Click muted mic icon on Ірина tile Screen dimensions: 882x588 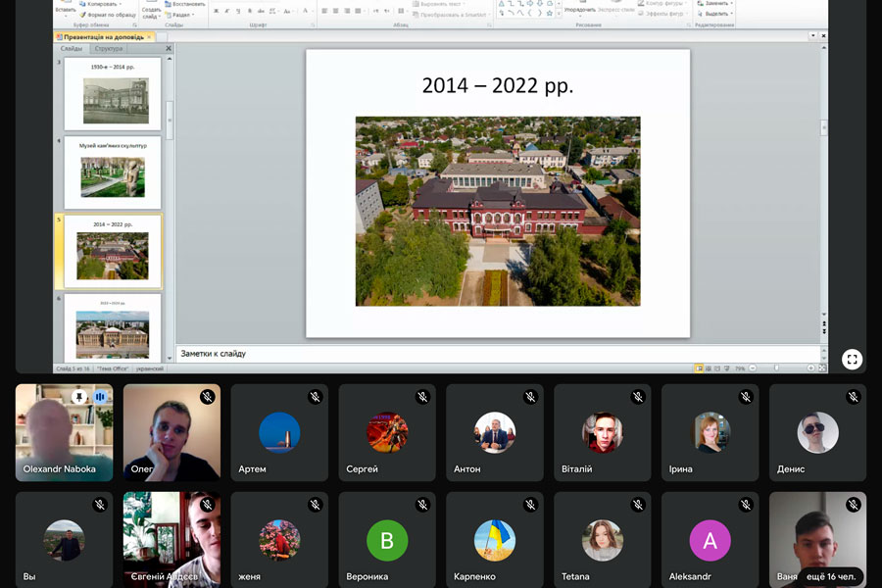point(745,397)
